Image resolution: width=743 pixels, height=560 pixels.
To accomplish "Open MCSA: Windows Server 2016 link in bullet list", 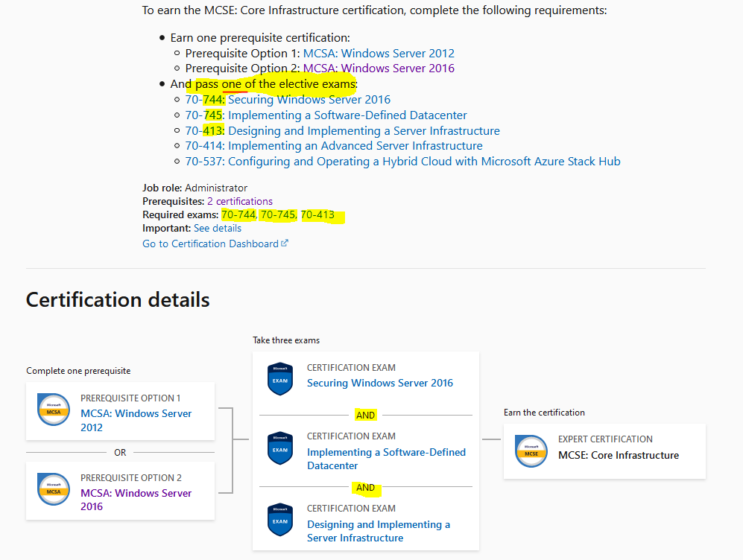I will 379,69.
